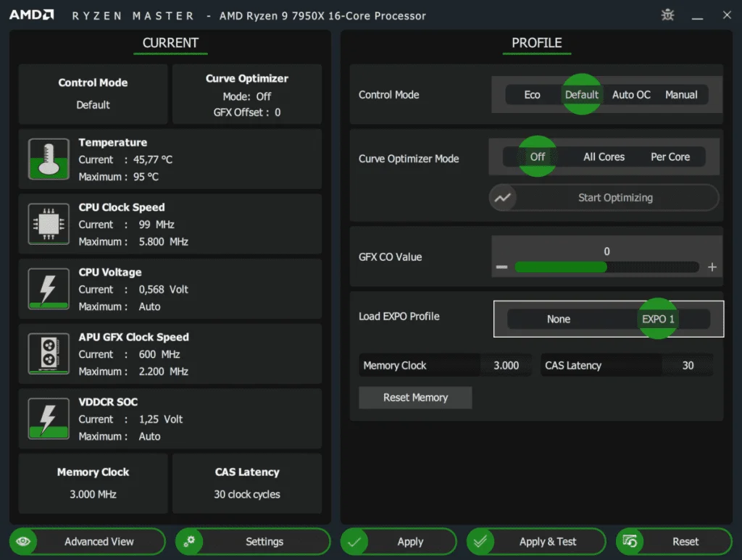Select Default control mode
Viewport: 742px width, 560px height.
(582, 95)
